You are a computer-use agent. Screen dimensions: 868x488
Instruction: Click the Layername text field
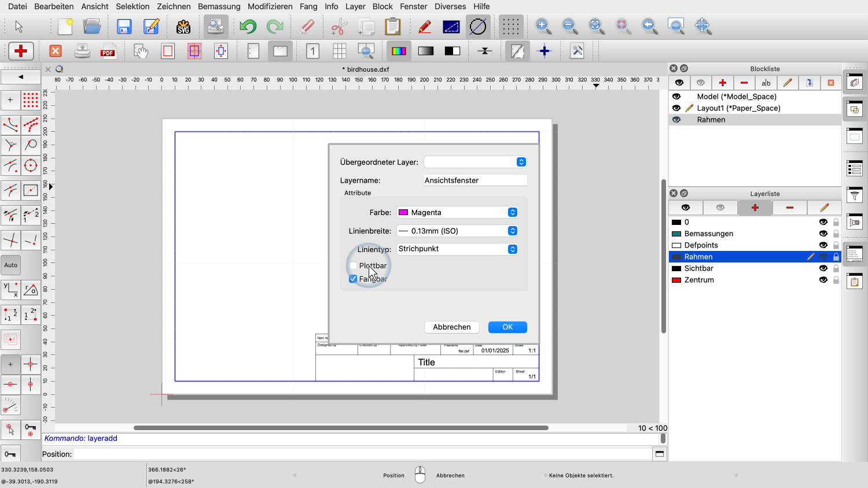point(475,180)
